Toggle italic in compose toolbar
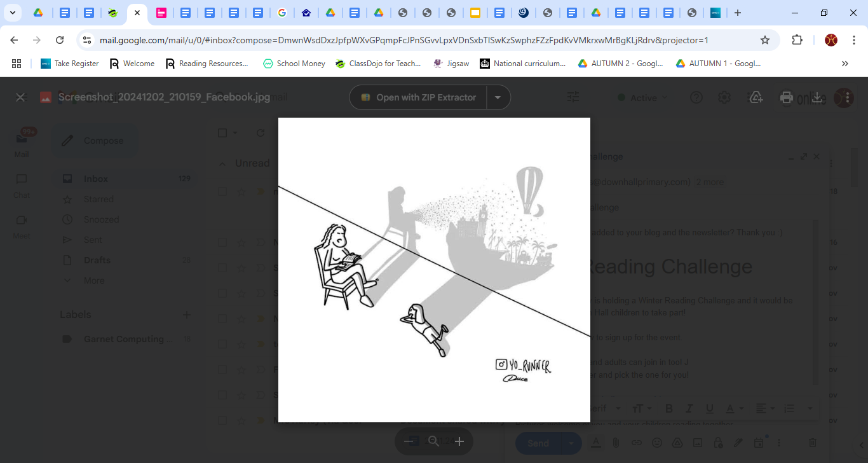This screenshot has height=463, width=868. (689, 408)
